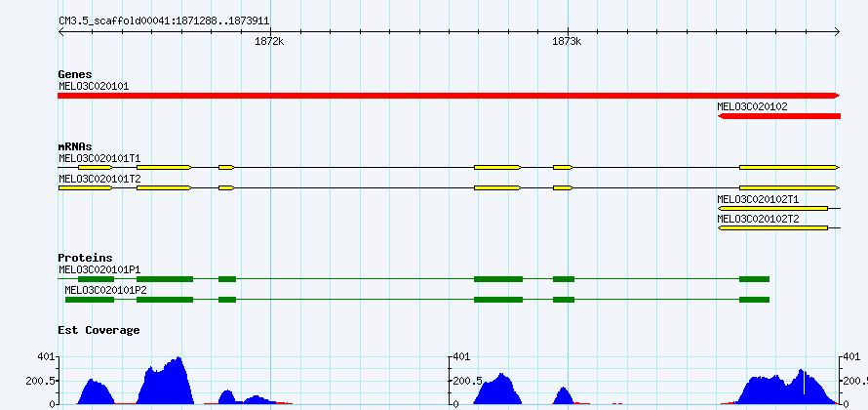Viewport: 868px width, 410px height.
Task: Click the last exon of MELO3C020101T1
Action: click(x=789, y=167)
